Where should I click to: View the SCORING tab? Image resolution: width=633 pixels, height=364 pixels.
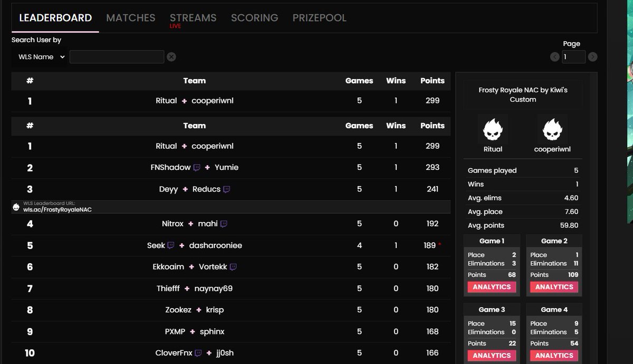click(x=254, y=17)
